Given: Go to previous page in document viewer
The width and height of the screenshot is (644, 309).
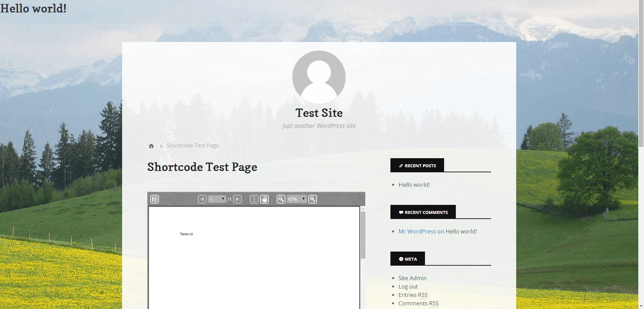Looking at the screenshot, I should [202, 199].
